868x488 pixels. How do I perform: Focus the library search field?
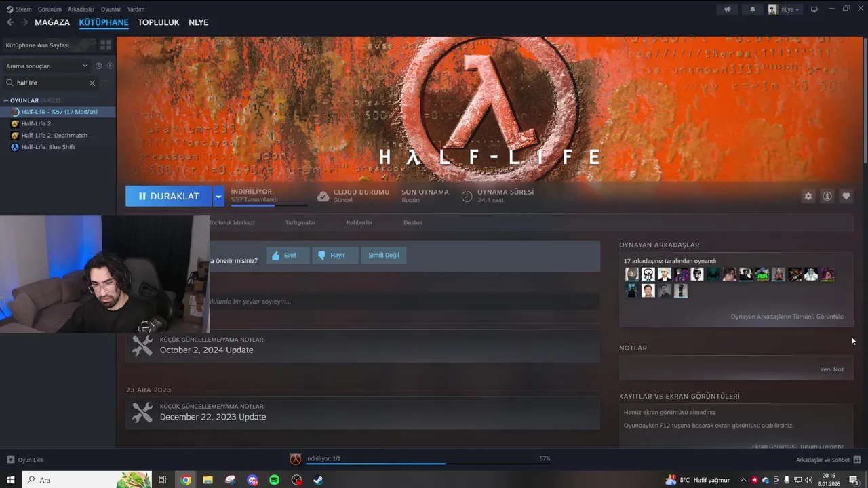point(51,83)
